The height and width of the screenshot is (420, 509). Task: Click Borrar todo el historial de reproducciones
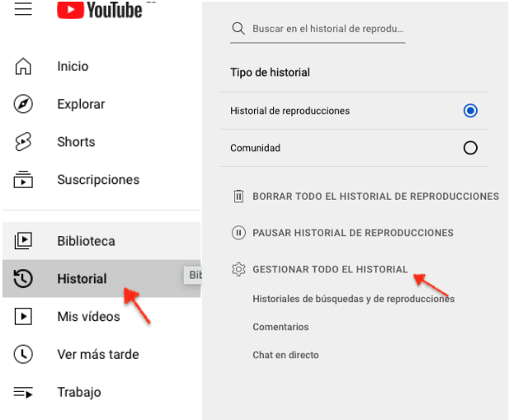375,196
